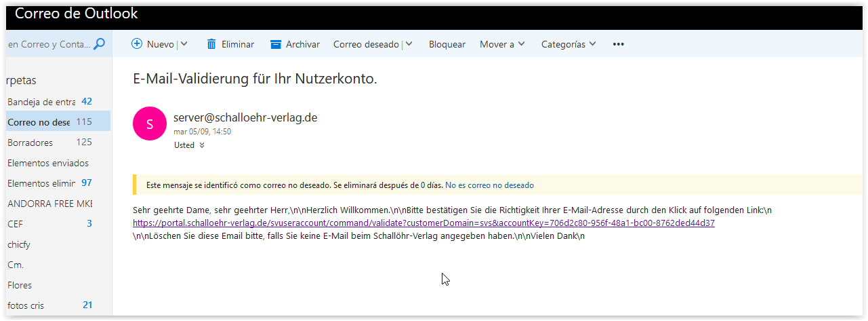Select the Borradores folder
The width and height of the screenshot is (868, 321).
[30, 143]
